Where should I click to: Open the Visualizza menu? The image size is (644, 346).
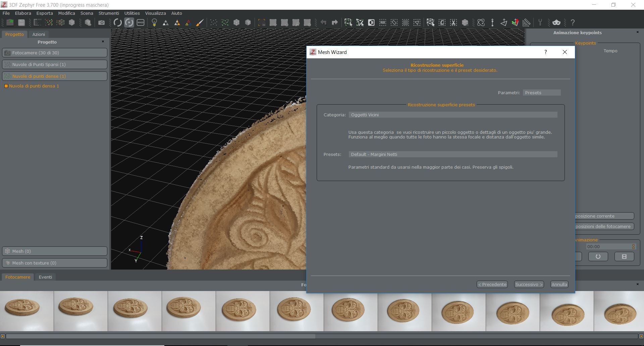click(x=155, y=13)
